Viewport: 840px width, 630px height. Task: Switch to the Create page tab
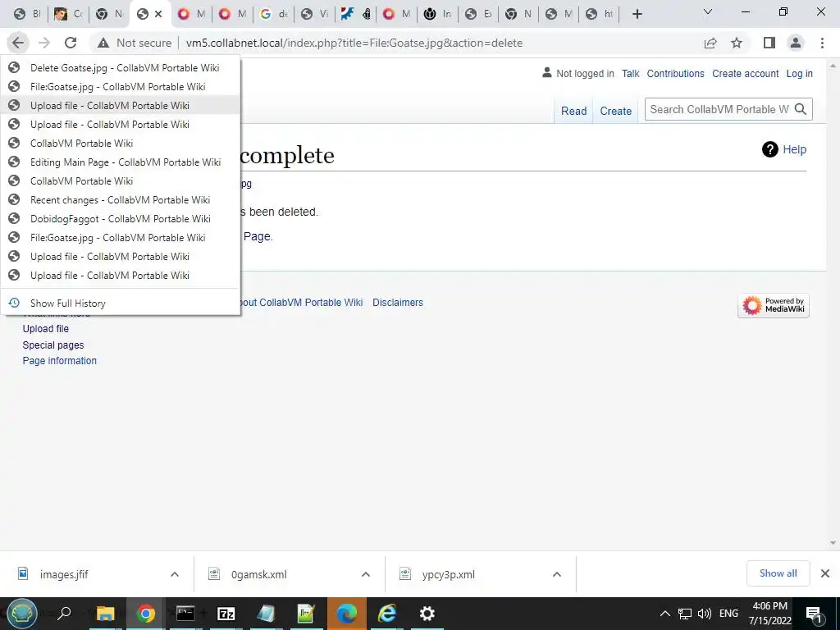[615, 111]
